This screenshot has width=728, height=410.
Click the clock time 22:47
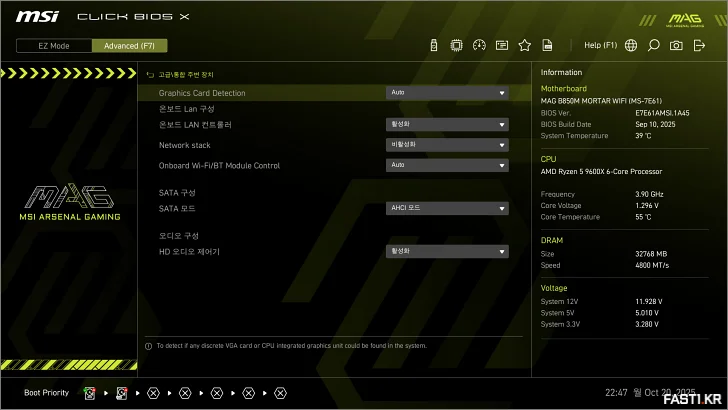tap(616, 393)
